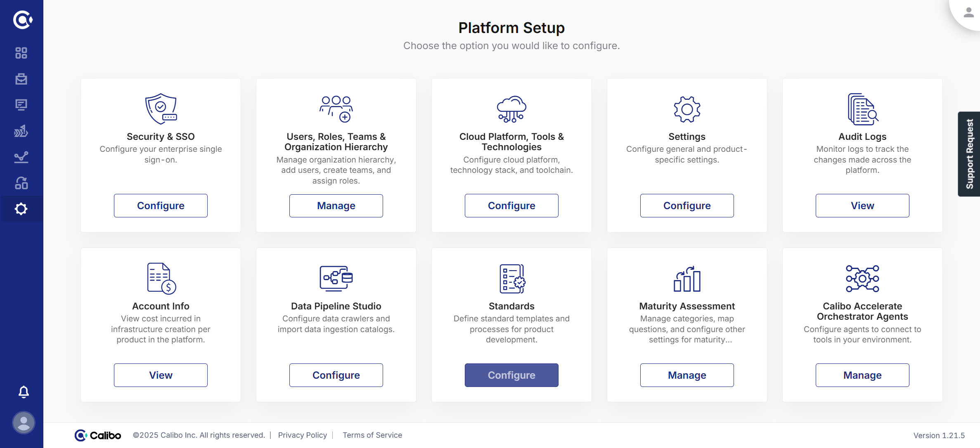Open the notifications bell icon
Viewport: 980px width, 448px height.
pos(24,391)
